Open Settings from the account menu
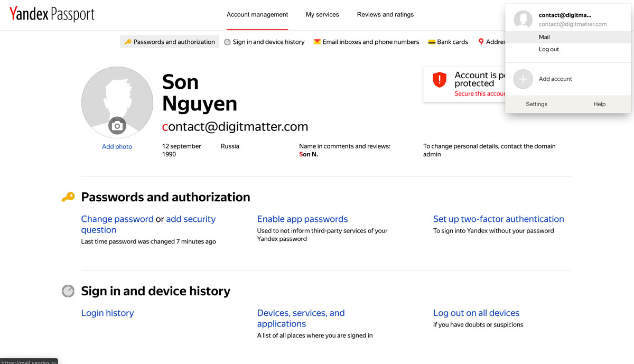This screenshot has height=364, width=634. click(536, 104)
